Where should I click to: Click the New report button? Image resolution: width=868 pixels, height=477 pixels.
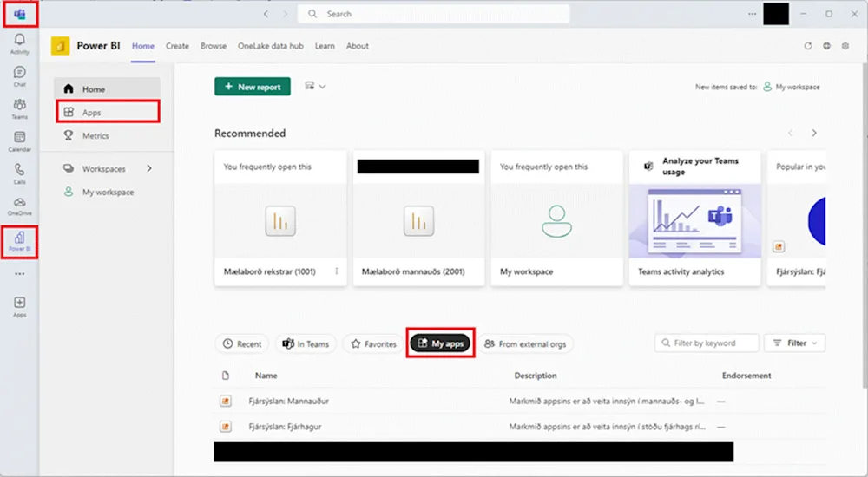coord(253,87)
